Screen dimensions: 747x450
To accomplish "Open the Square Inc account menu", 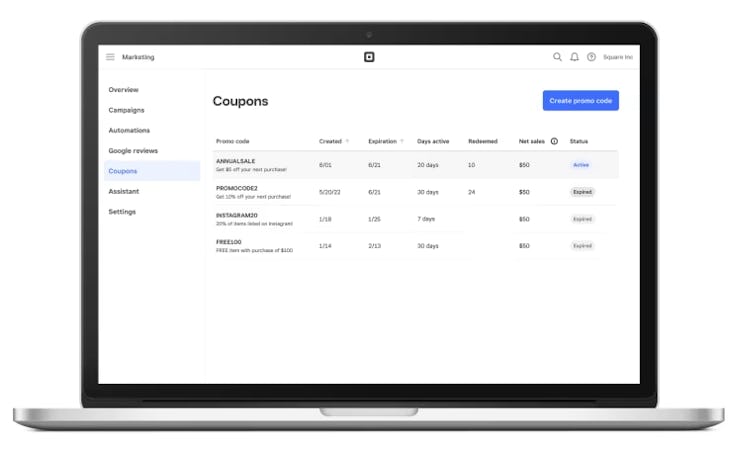I will tap(618, 57).
